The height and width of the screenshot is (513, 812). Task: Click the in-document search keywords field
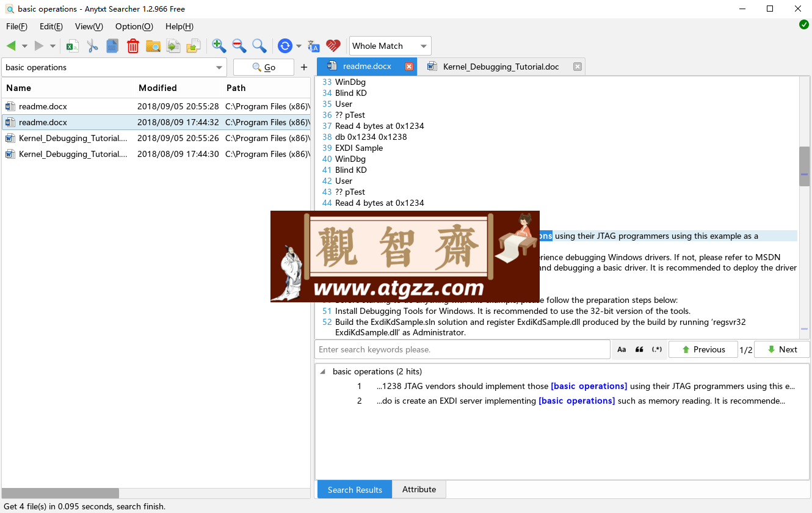pos(463,349)
